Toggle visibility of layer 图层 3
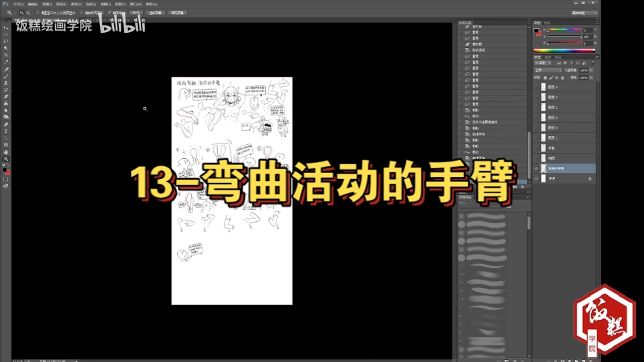The image size is (644, 362). 536,97
